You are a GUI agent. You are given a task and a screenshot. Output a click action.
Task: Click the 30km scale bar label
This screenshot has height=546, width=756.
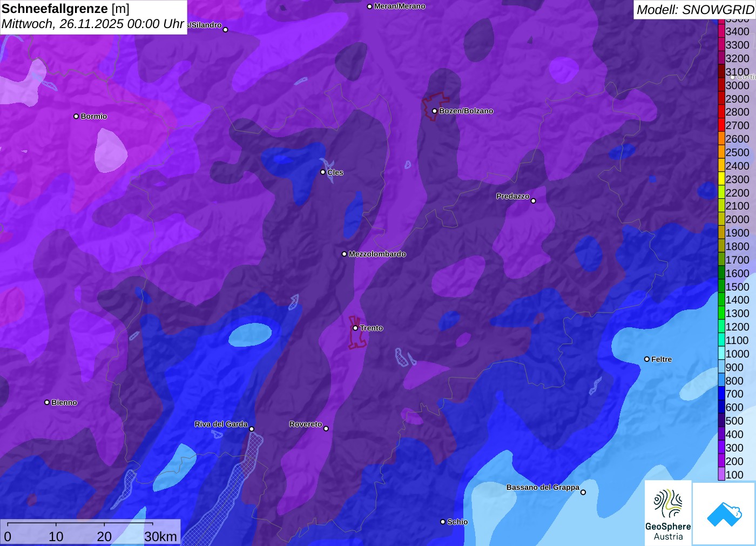coord(160,536)
